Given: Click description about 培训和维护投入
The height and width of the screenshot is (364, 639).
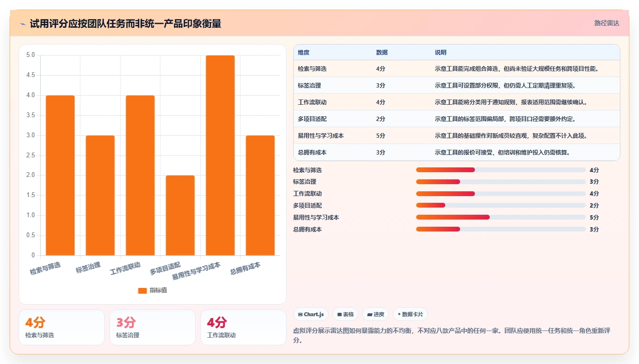Looking at the screenshot, I should tap(502, 153).
